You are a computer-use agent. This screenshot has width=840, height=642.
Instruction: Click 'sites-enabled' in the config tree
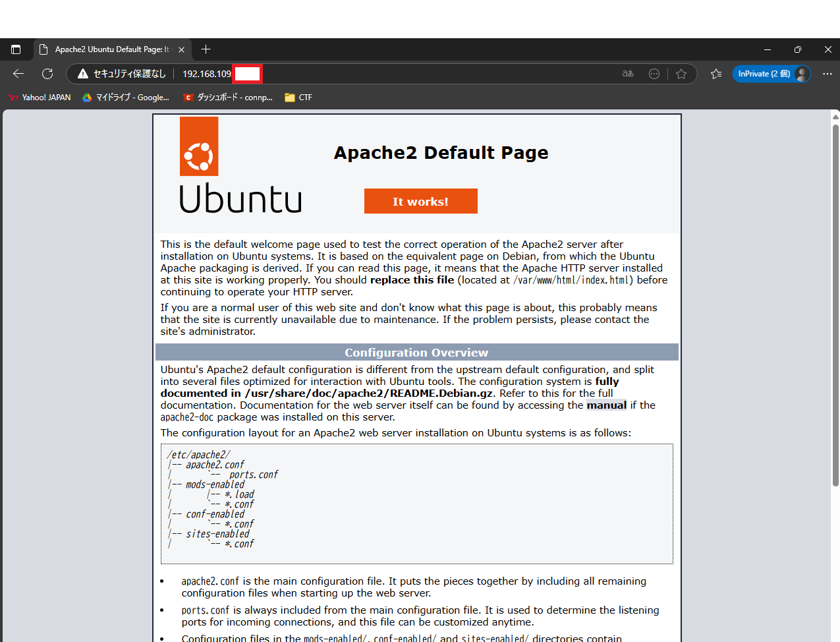tap(217, 534)
